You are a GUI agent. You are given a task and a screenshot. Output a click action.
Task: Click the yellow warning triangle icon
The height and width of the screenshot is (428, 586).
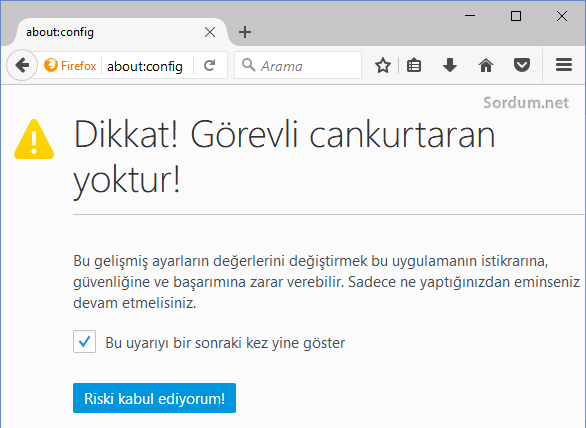click(34, 139)
